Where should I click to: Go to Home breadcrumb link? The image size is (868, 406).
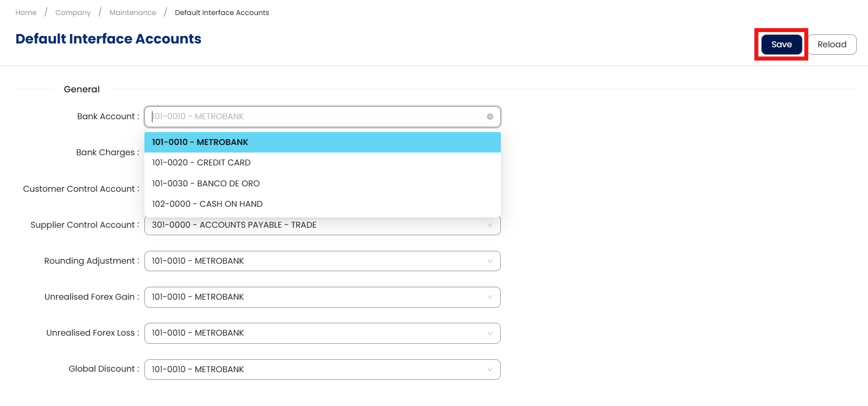click(26, 12)
